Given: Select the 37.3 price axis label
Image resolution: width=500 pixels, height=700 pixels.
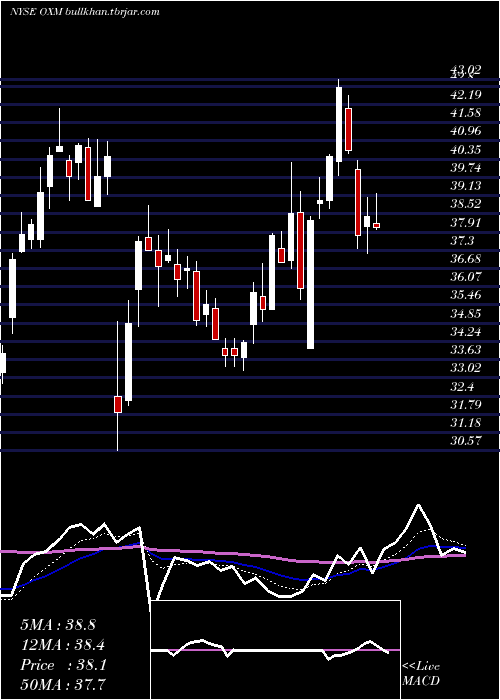Looking at the screenshot, I should coord(462,241).
